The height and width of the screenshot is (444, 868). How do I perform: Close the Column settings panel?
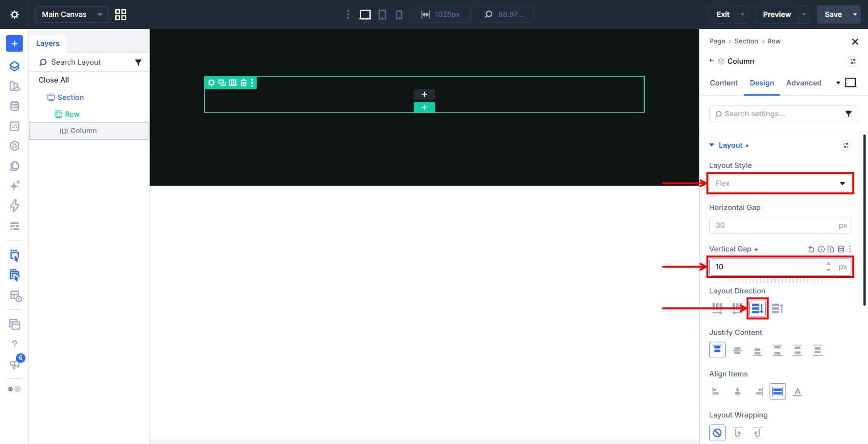(855, 42)
